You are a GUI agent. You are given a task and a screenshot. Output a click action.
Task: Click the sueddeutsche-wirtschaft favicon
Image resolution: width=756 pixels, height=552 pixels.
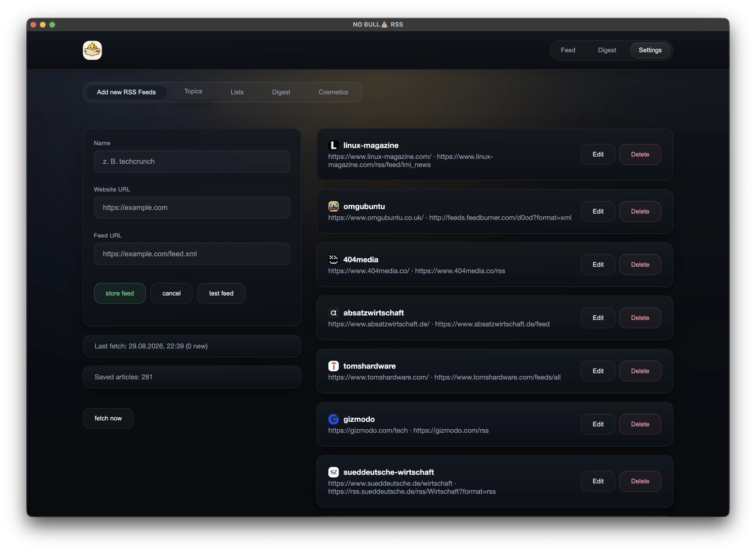coord(333,472)
